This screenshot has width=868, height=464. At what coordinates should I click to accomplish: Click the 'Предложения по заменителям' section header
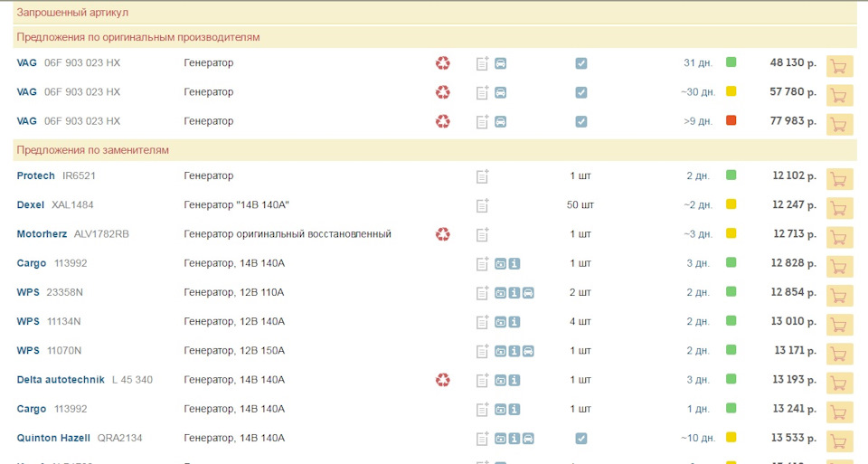pos(435,150)
